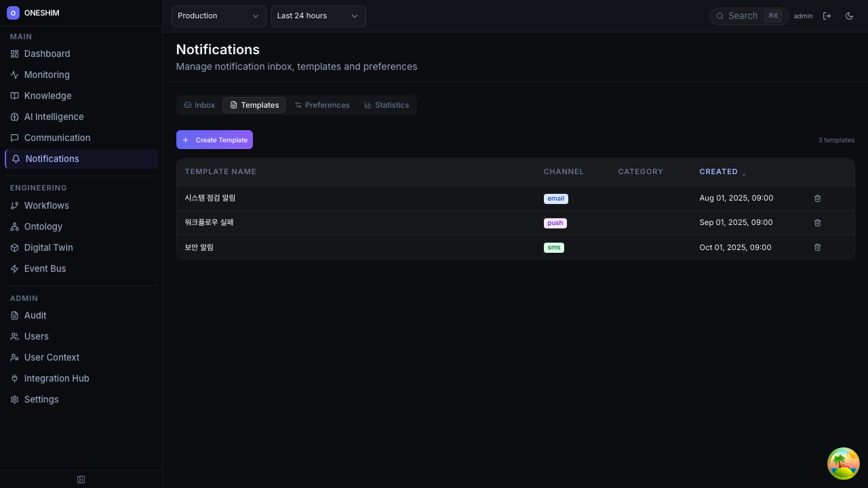
Task: Open the Statistics tab
Action: click(387, 105)
